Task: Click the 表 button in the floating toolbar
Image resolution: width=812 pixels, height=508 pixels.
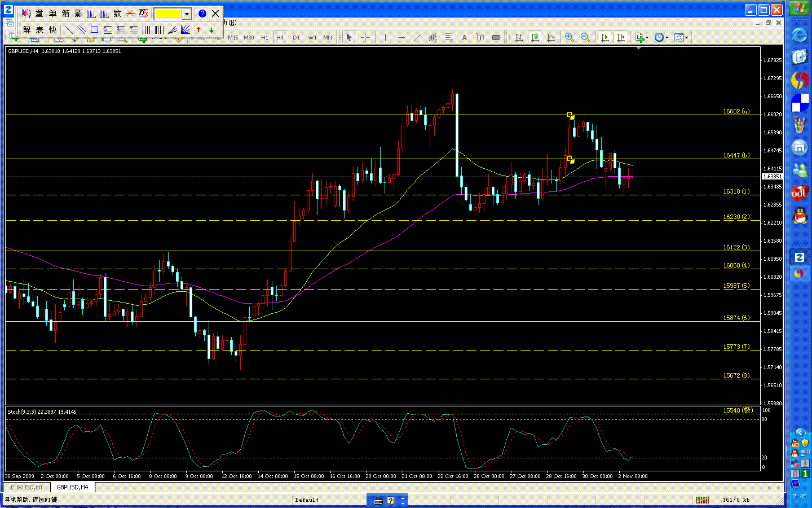Action: [39, 30]
